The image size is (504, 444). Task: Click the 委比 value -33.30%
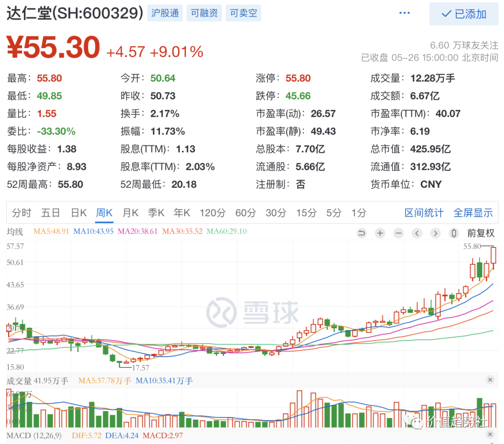coord(56,131)
